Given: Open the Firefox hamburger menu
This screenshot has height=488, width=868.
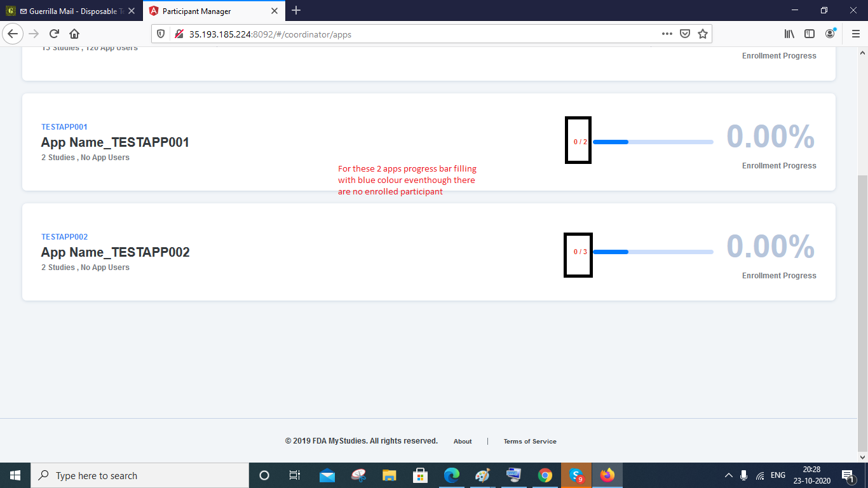Looking at the screenshot, I should coord(855,34).
